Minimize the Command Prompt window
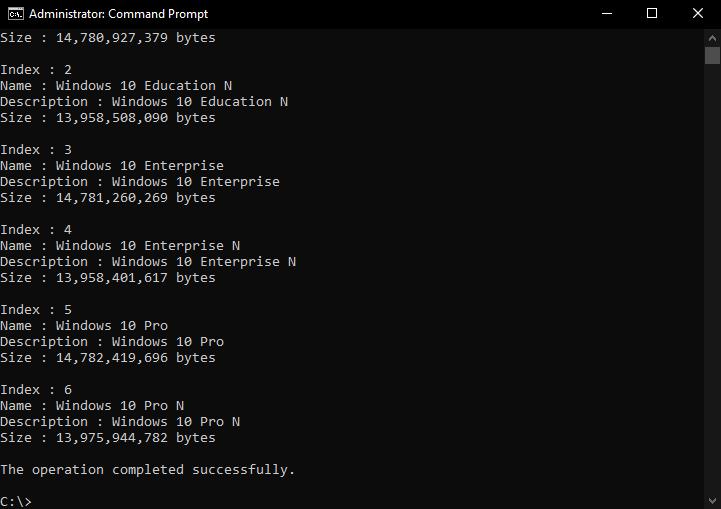 point(607,14)
